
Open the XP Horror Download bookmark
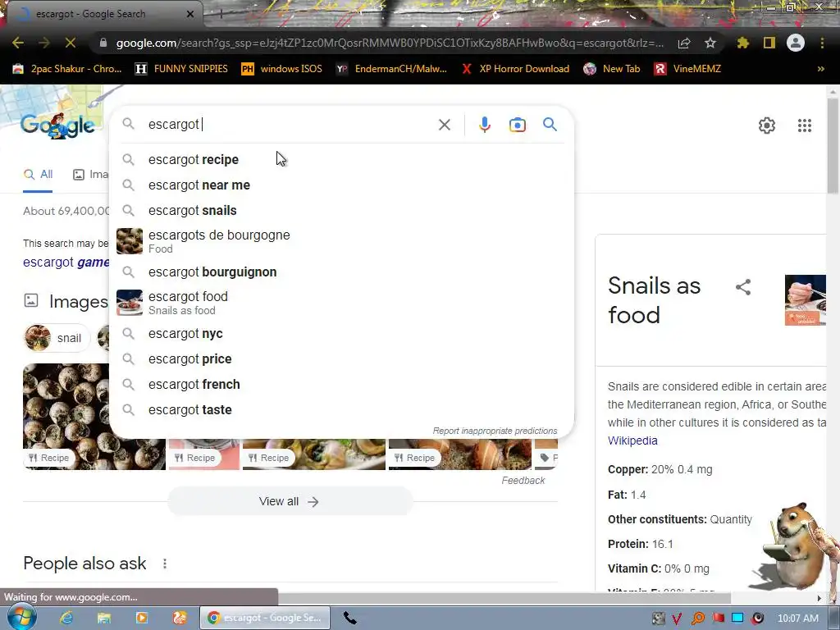pos(515,69)
